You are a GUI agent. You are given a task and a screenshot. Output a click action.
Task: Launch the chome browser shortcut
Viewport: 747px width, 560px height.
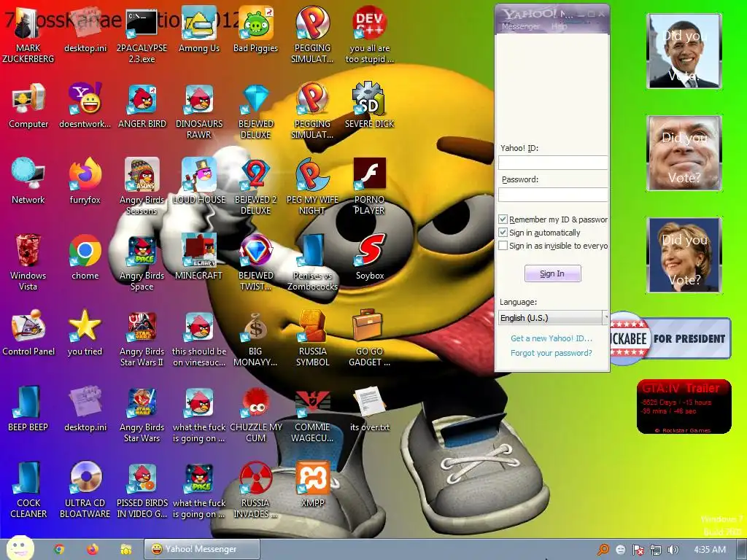point(85,257)
